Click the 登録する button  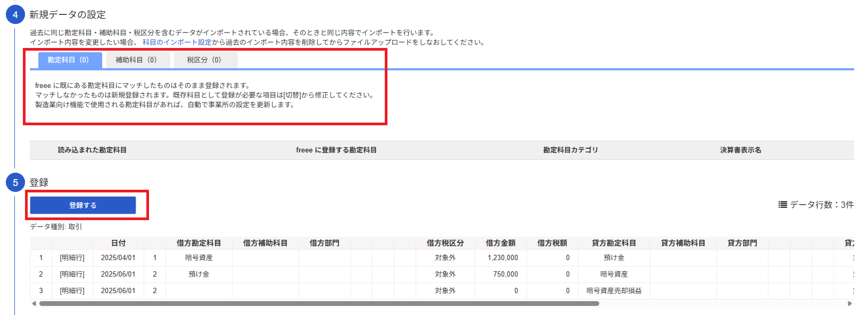pyautogui.click(x=83, y=205)
